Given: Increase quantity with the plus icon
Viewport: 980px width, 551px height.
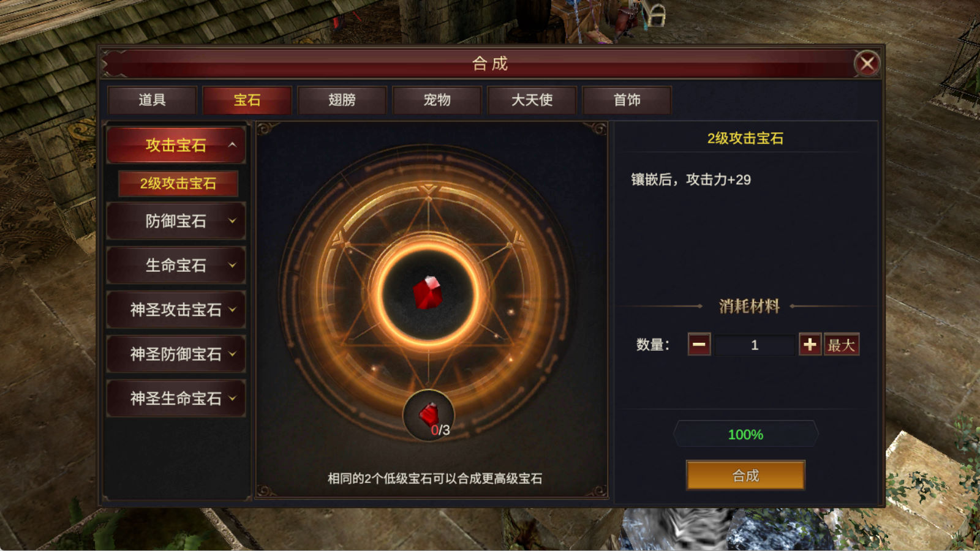Looking at the screenshot, I should (810, 345).
